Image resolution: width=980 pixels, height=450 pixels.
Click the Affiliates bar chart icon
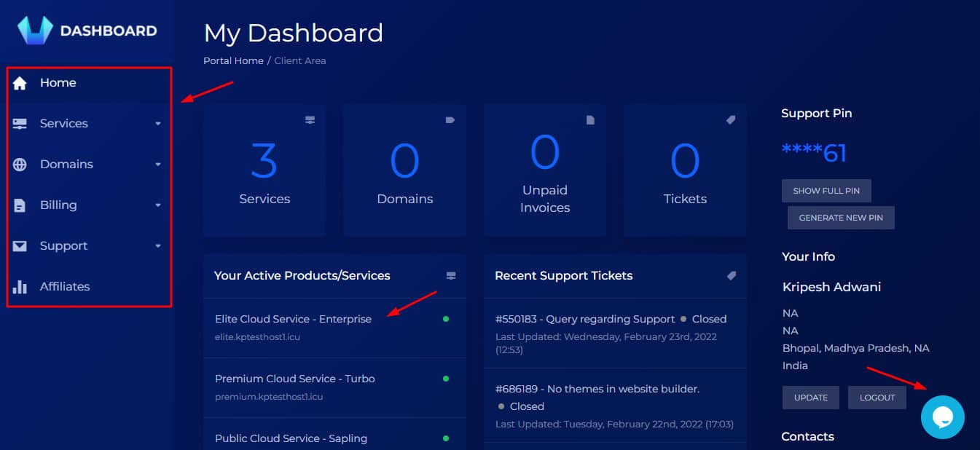click(20, 287)
